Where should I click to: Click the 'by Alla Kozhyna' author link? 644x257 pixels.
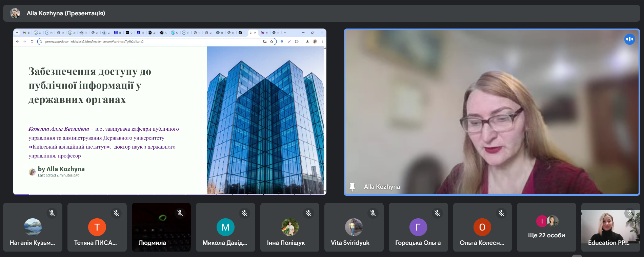point(61,169)
